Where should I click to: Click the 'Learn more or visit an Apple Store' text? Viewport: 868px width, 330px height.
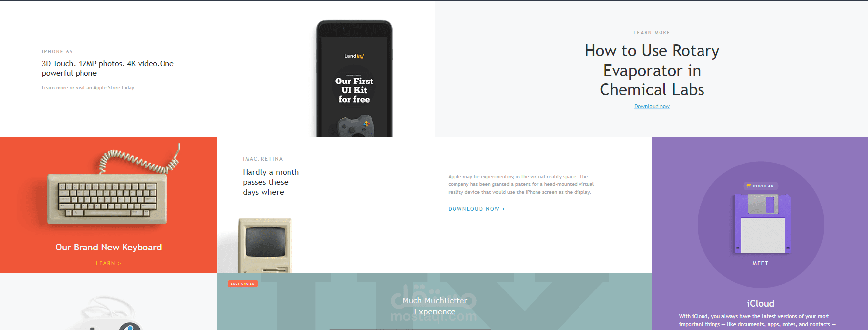click(x=88, y=88)
